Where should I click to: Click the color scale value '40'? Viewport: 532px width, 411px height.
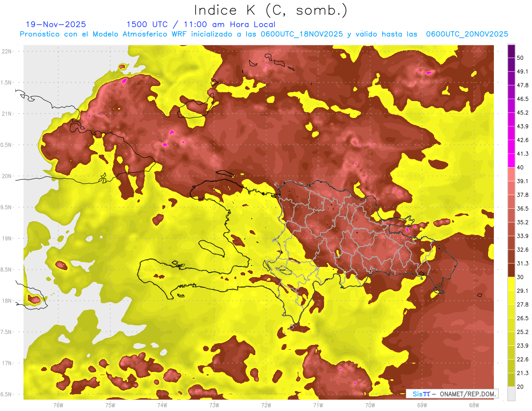pyautogui.click(x=521, y=168)
